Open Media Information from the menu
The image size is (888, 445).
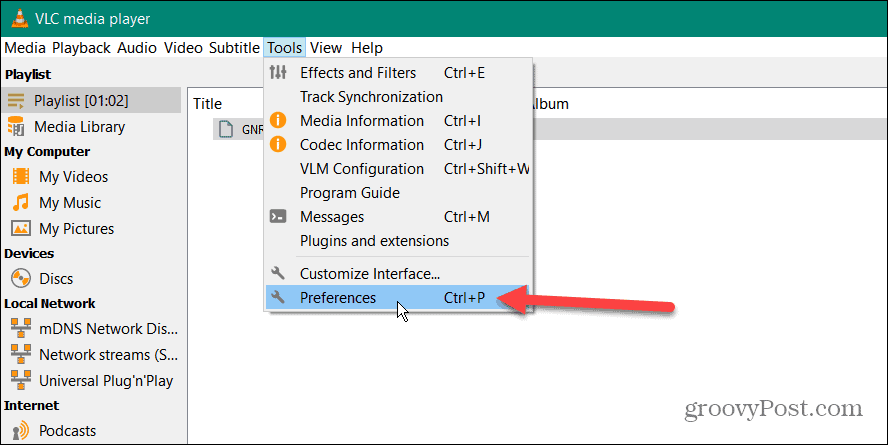click(x=399, y=121)
